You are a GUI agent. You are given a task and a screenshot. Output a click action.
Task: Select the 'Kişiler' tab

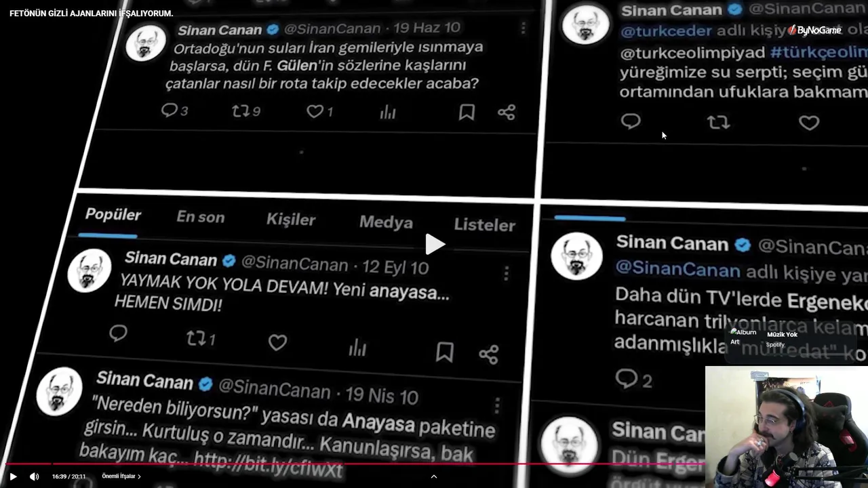[291, 220]
